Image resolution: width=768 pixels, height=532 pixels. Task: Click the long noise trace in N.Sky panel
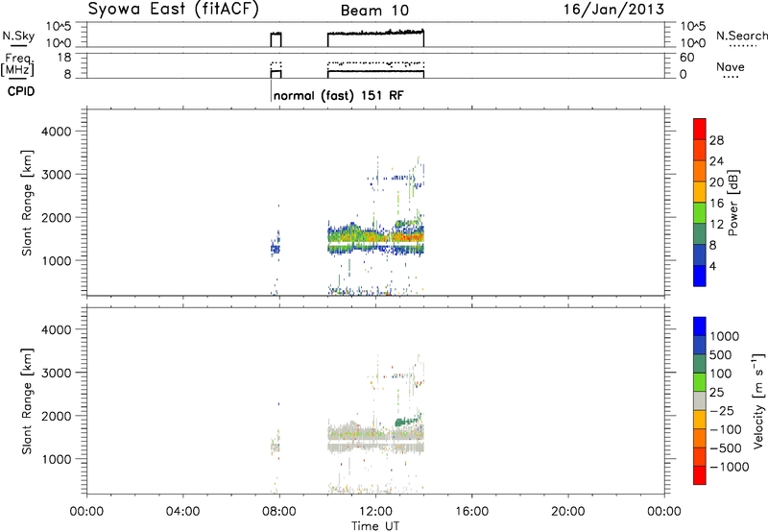coord(375,33)
